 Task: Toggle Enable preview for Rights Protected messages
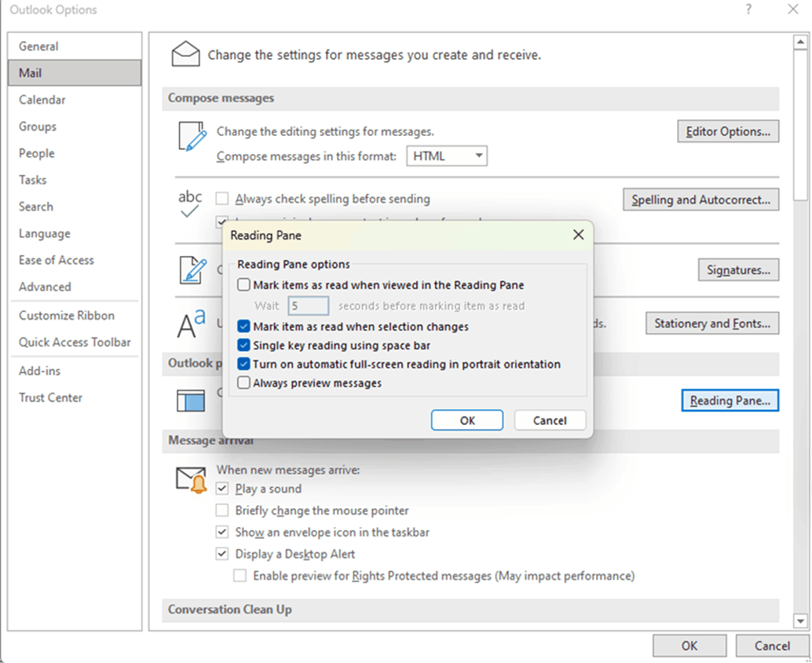point(240,576)
